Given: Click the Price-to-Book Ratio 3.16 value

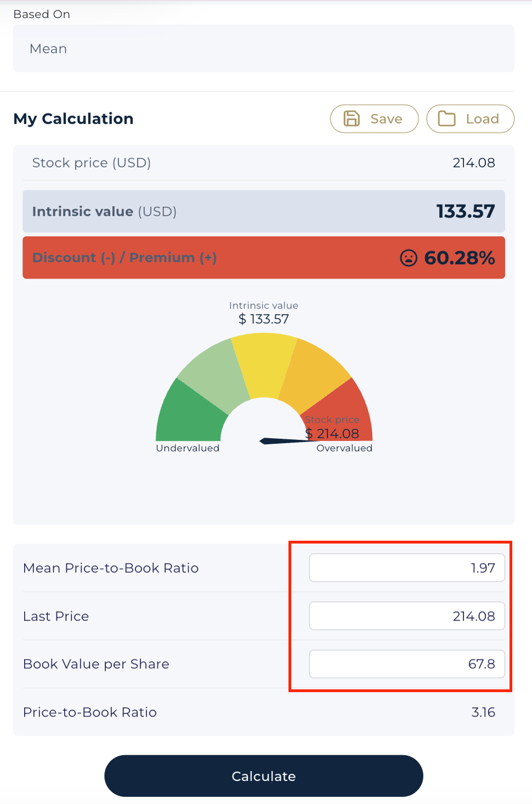Looking at the screenshot, I should click(483, 712).
